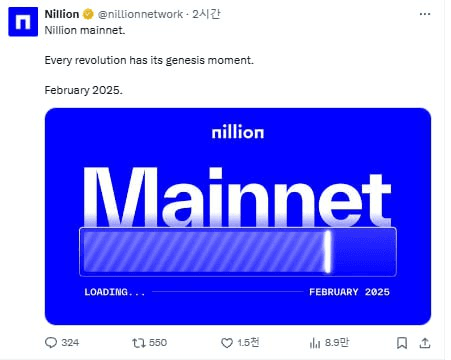Image resolution: width=451 pixels, height=360 pixels.
Task: Click the gold verified badge
Action: click(x=88, y=14)
